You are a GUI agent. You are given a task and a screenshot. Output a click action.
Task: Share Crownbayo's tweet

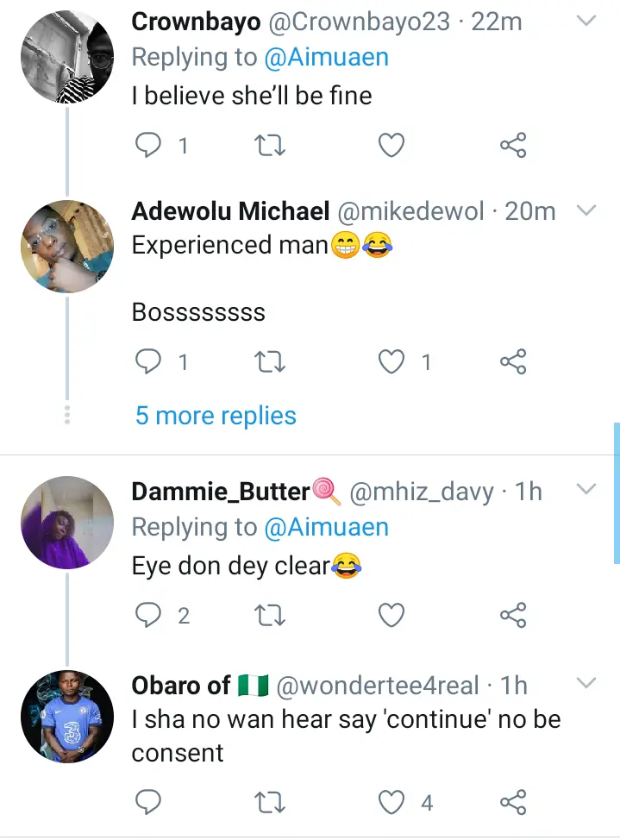point(513,145)
